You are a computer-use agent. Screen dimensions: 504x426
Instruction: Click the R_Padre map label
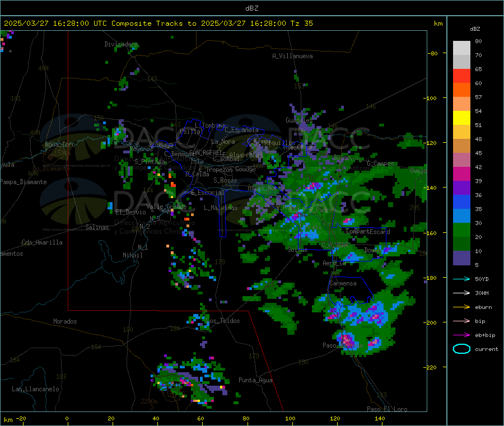tap(321, 210)
